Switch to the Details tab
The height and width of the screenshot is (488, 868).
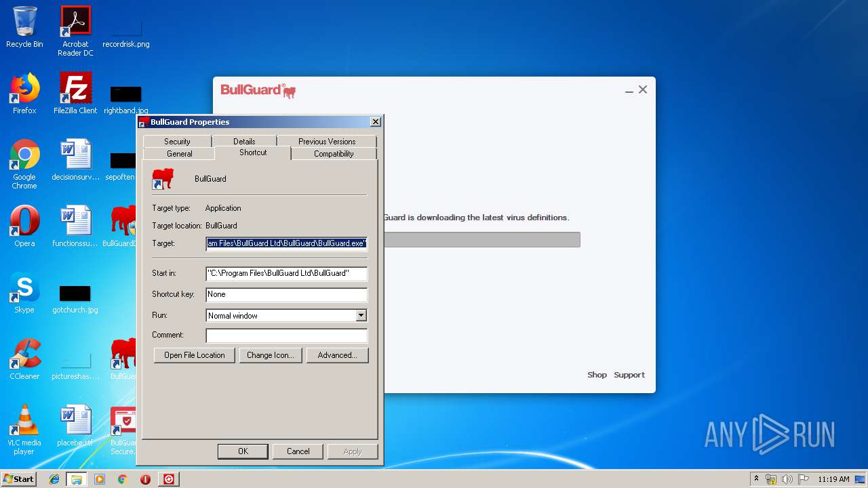[x=244, y=141]
